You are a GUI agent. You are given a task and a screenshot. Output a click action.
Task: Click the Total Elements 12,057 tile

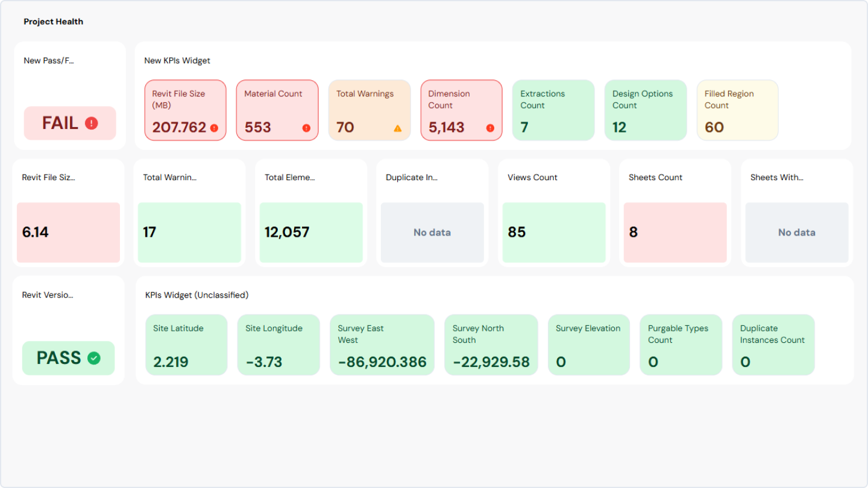coord(311,232)
